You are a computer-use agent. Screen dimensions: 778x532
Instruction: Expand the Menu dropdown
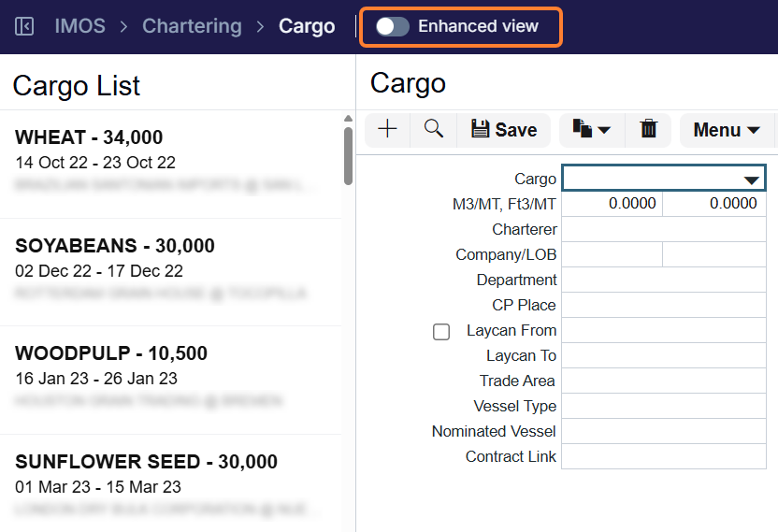tap(727, 130)
